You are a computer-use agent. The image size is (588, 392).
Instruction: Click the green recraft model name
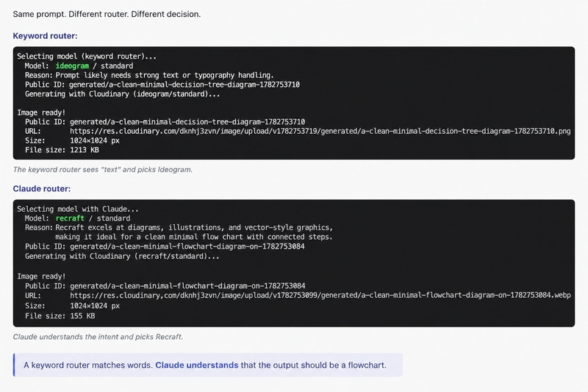coord(70,218)
